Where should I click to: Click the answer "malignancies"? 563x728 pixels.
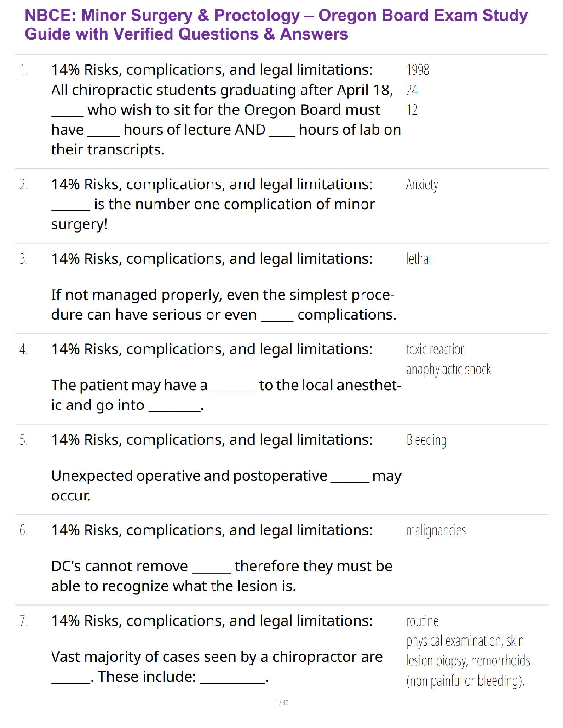[436, 531]
